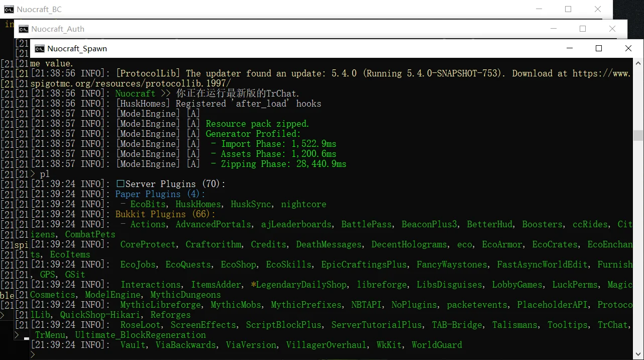Click the 'spigotmc.org/resources/protocollib.1997/' URL text
Viewport: 644px width, 360px height.
[131, 83]
